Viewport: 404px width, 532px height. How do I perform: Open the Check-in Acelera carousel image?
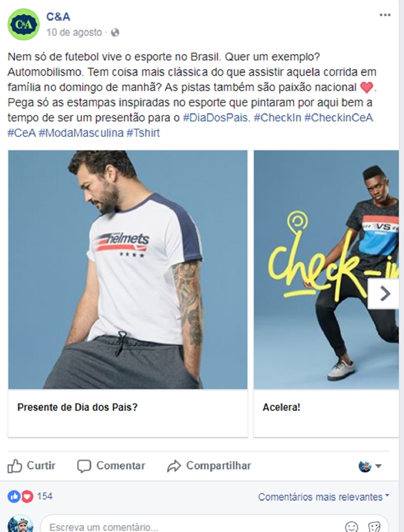tap(326, 270)
